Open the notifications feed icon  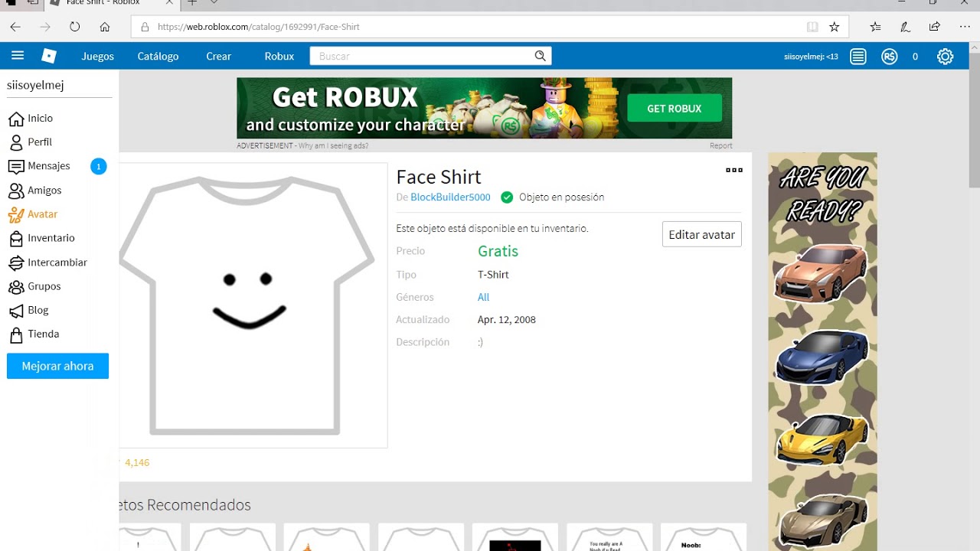[858, 56]
